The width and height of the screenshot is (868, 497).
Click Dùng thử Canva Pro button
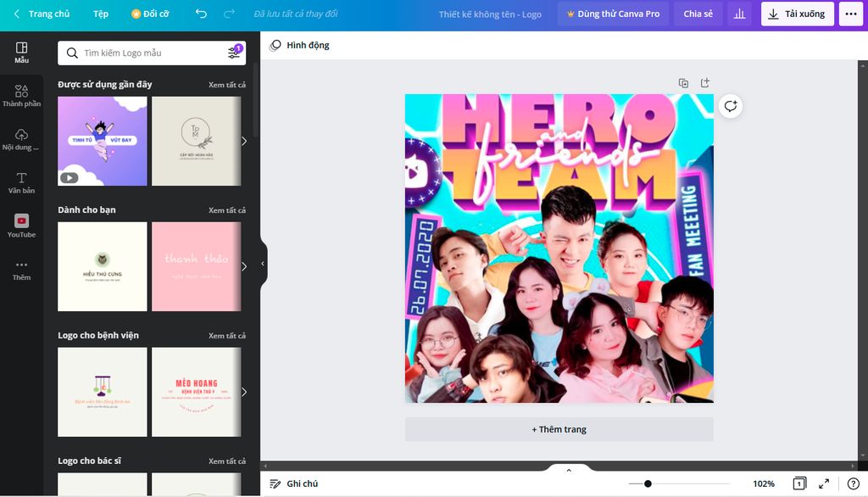click(613, 14)
